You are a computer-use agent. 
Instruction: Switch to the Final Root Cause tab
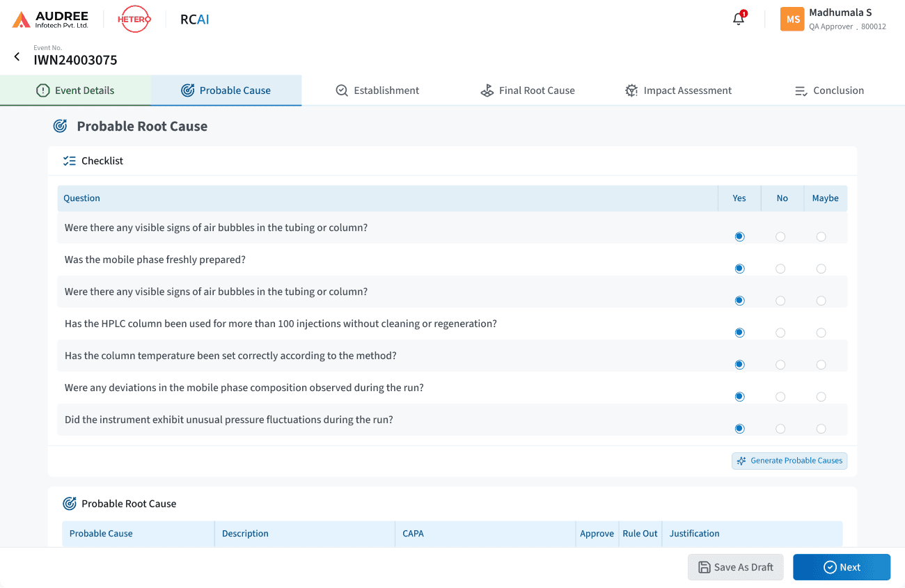527,90
